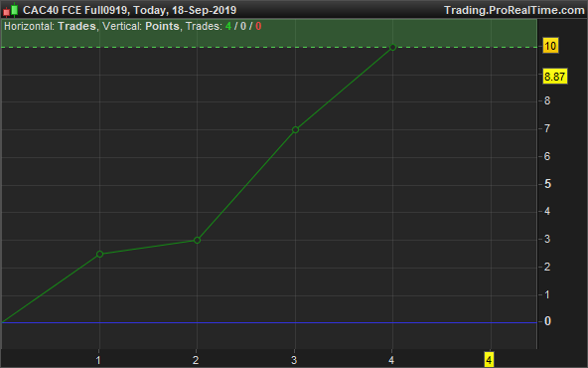Select the equity curve point at trade 1

[x=99, y=255]
